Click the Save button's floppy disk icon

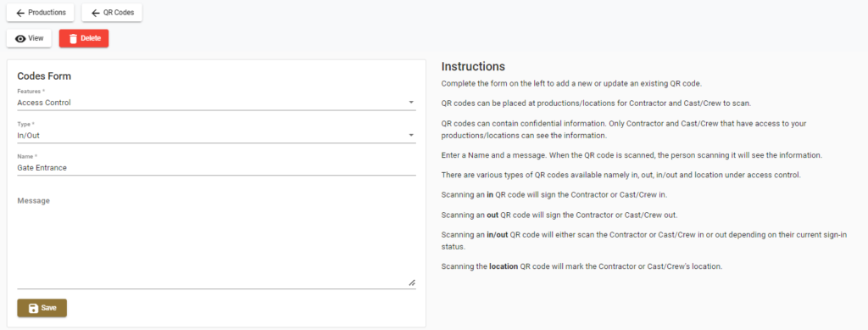click(33, 309)
